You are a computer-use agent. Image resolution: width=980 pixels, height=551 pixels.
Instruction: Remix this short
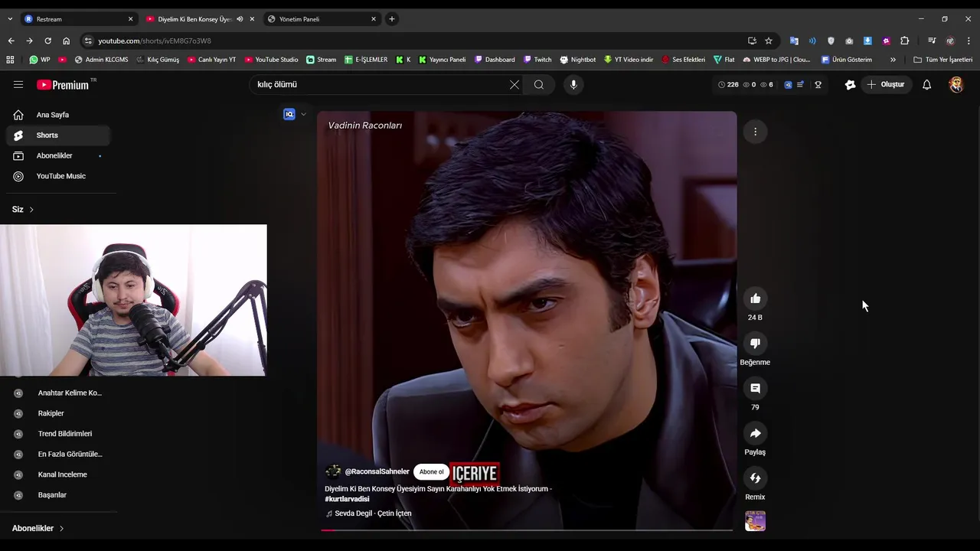point(755,478)
